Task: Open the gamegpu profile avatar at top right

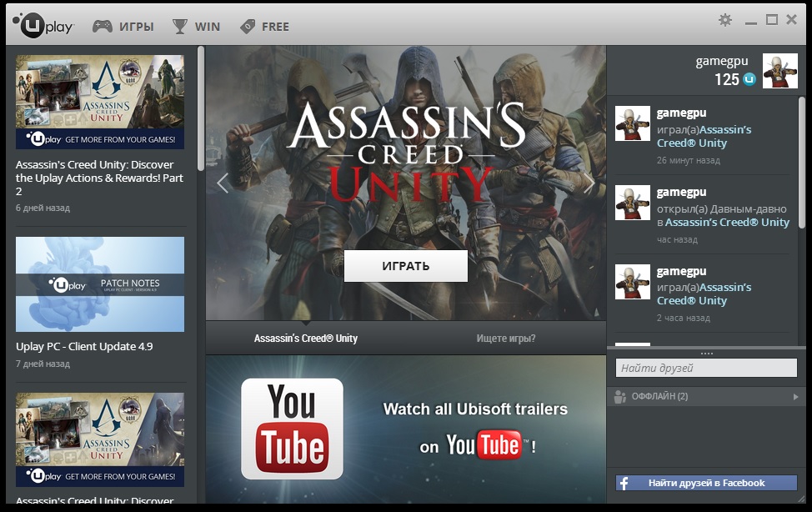Action: point(779,71)
